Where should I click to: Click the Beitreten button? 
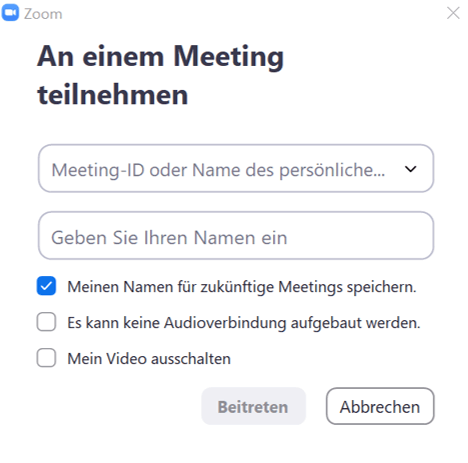253,406
